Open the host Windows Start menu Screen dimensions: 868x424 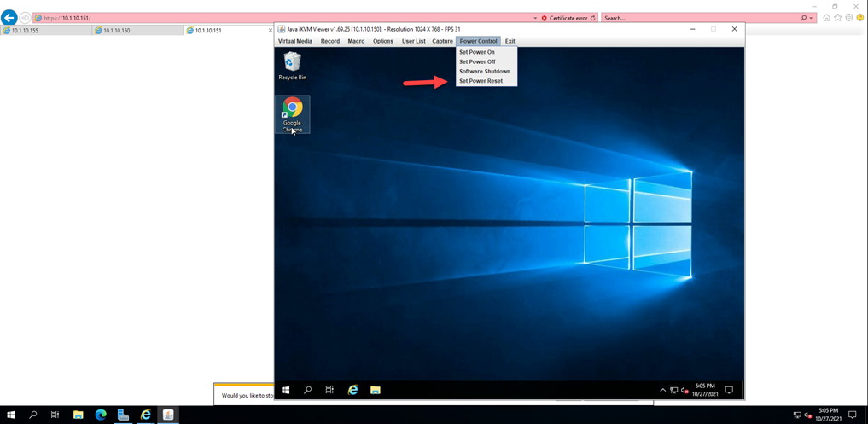(x=10, y=414)
